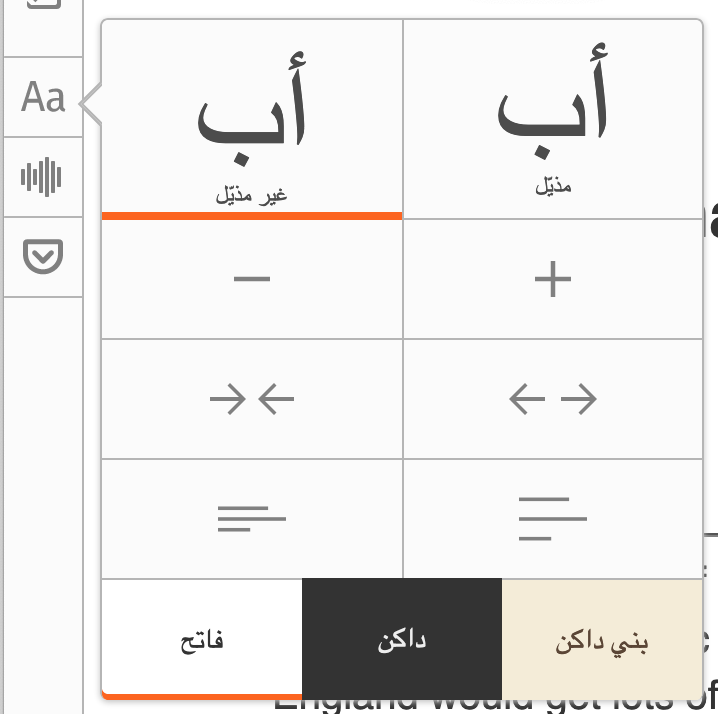This screenshot has height=714, width=718.
Task: Increase line height with spaced-lines icon
Action: [x=553, y=519]
